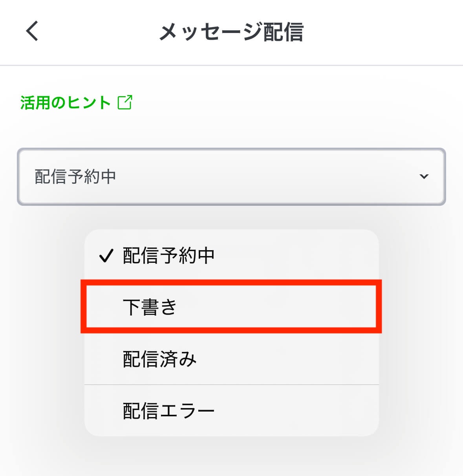The image size is (463, 476).
Task: Click the メッセージ配信 page title
Action: click(x=231, y=32)
